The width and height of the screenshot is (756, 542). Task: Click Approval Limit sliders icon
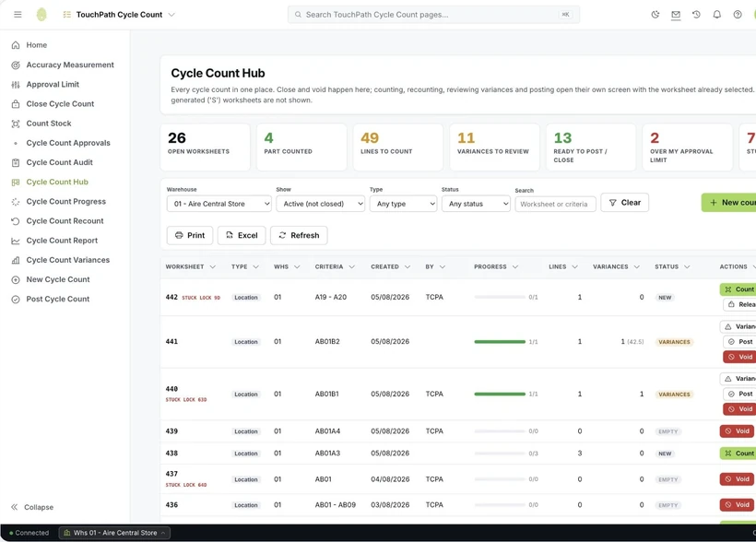pyautogui.click(x=16, y=85)
